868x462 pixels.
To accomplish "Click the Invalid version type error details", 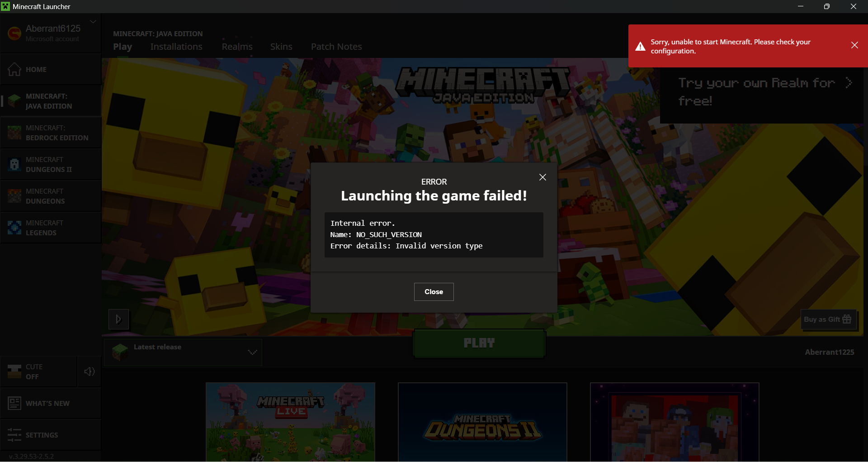I will 439,246.
